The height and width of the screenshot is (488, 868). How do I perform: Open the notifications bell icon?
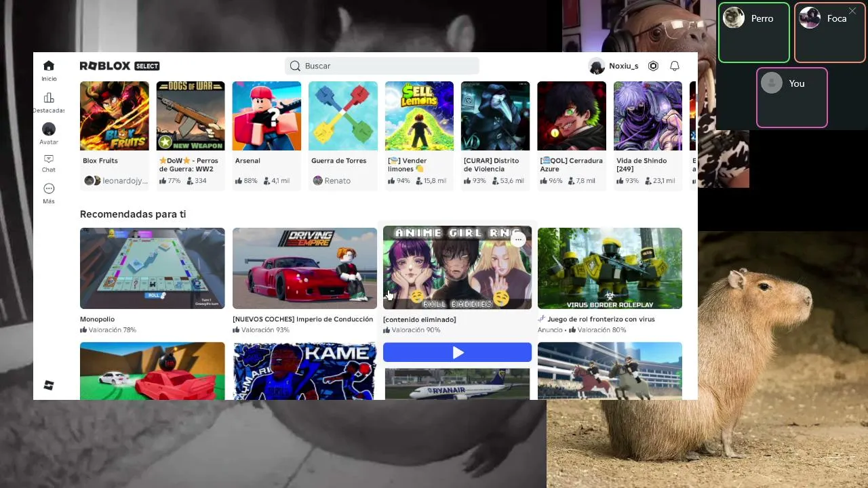click(675, 66)
